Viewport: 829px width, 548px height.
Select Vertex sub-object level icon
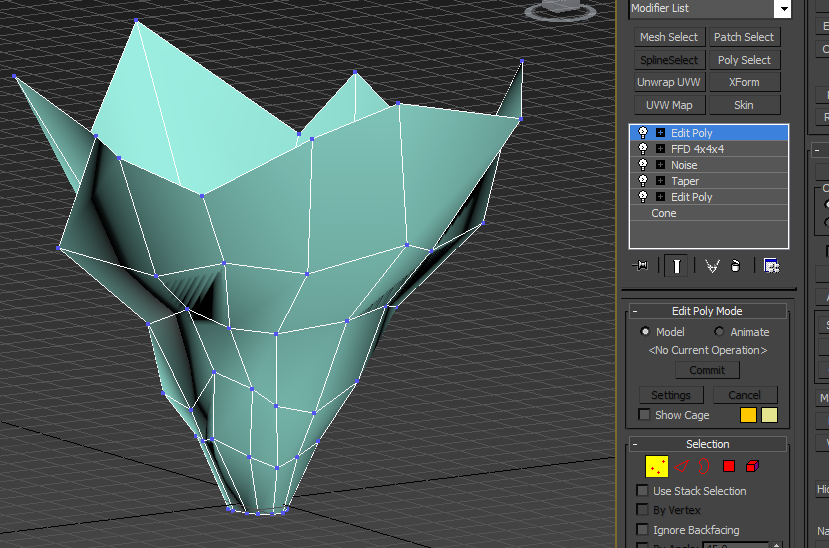click(656, 467)
